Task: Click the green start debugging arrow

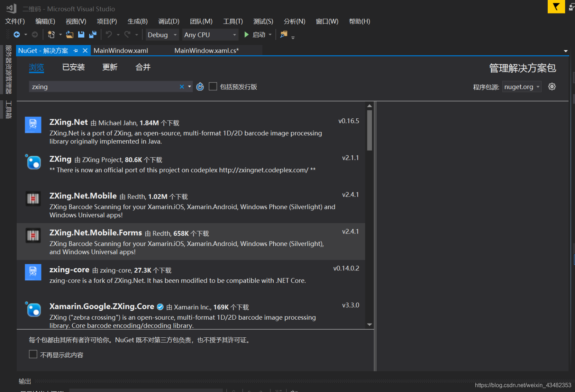Action: 246,35
